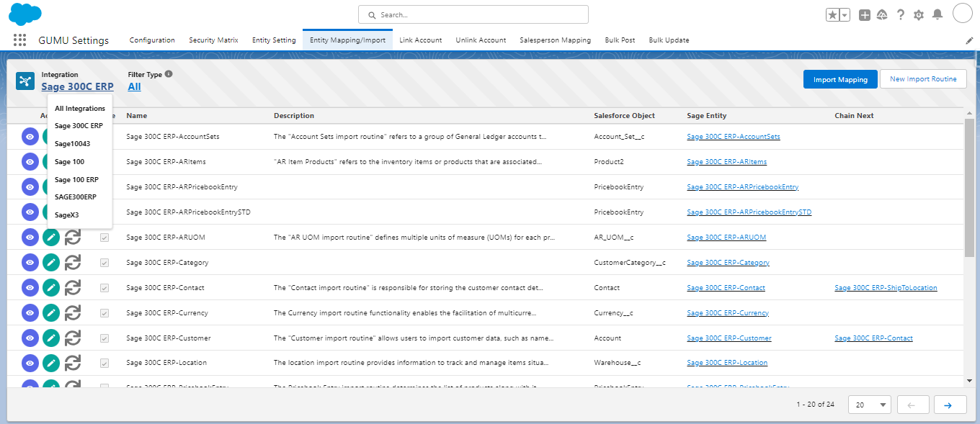Choose SAGE300ERP from the integration list

[x=76, y=197]
